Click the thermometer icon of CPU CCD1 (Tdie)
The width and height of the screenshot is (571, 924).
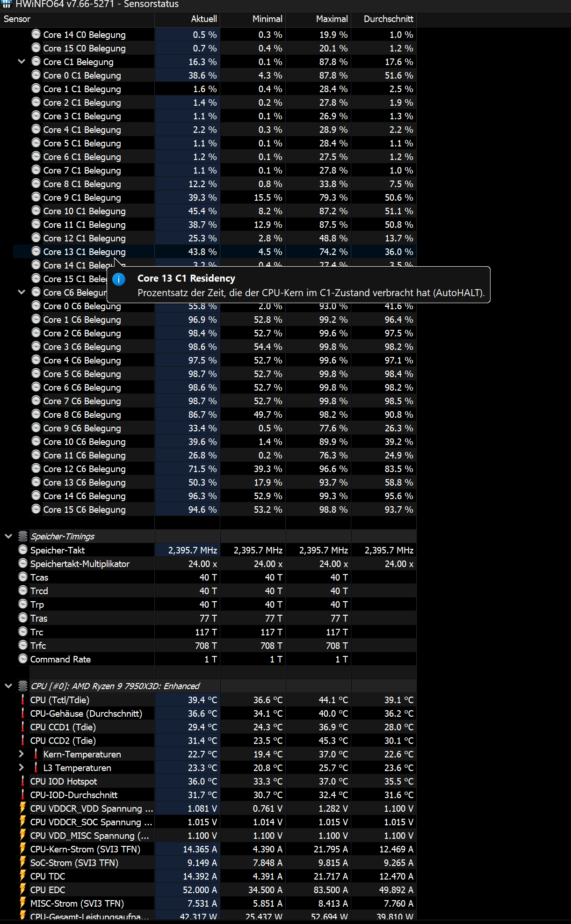(x=23, y=727)
